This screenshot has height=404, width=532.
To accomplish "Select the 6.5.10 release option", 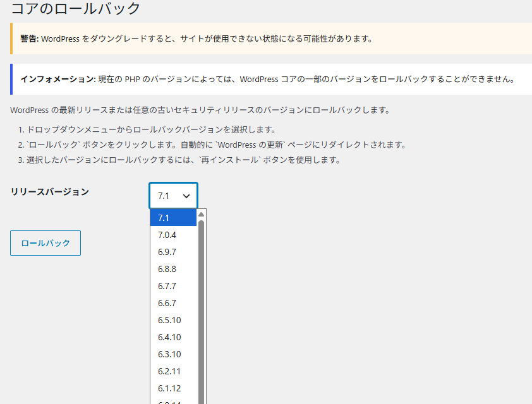I will click(x=173, y=320).
